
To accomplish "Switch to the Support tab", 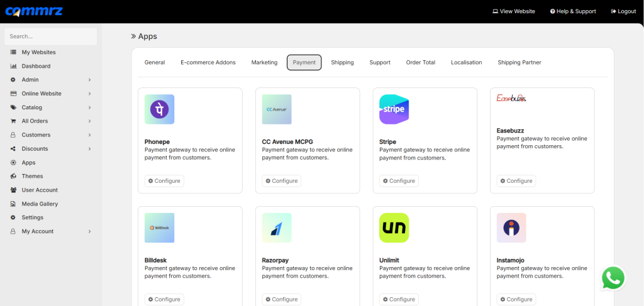I will pos(380,62).
